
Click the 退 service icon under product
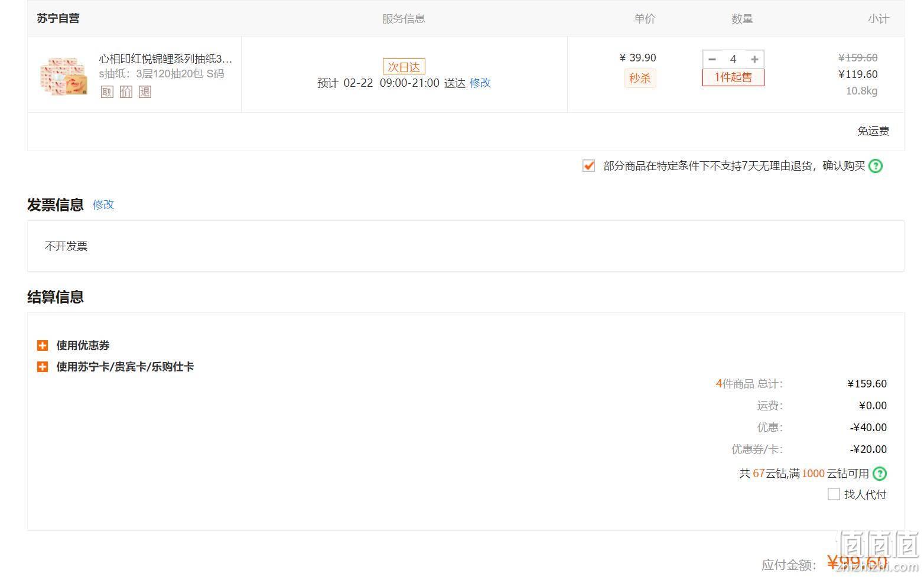pyautogui.click(x=145, y=92)
